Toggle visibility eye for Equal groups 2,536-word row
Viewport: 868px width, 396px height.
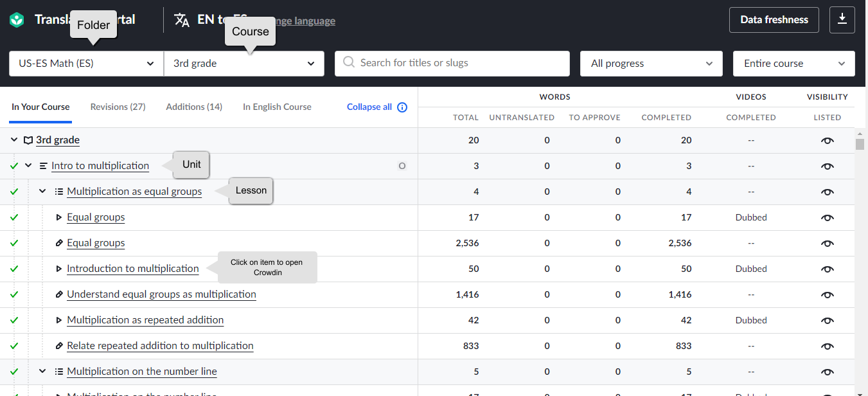pyautogui.click(x=828, y=243)
